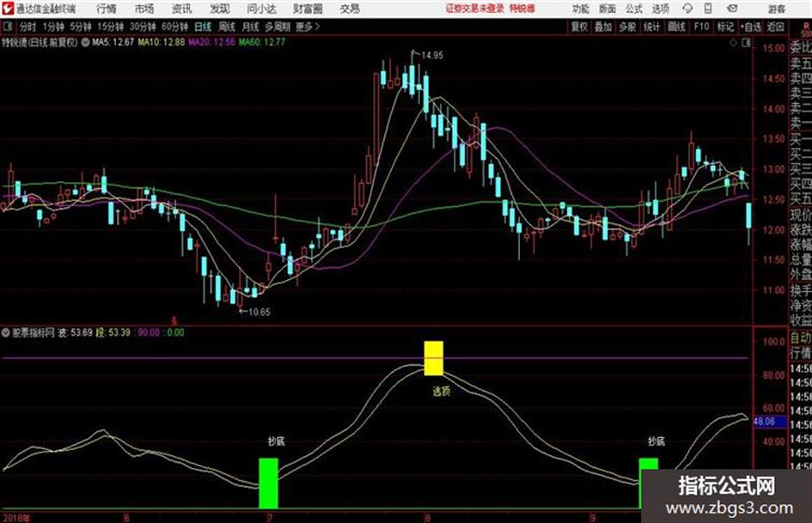The image size is (812, 523).
Task: Click the MA5: 12.67 indicator label
Action: [113, 42]
